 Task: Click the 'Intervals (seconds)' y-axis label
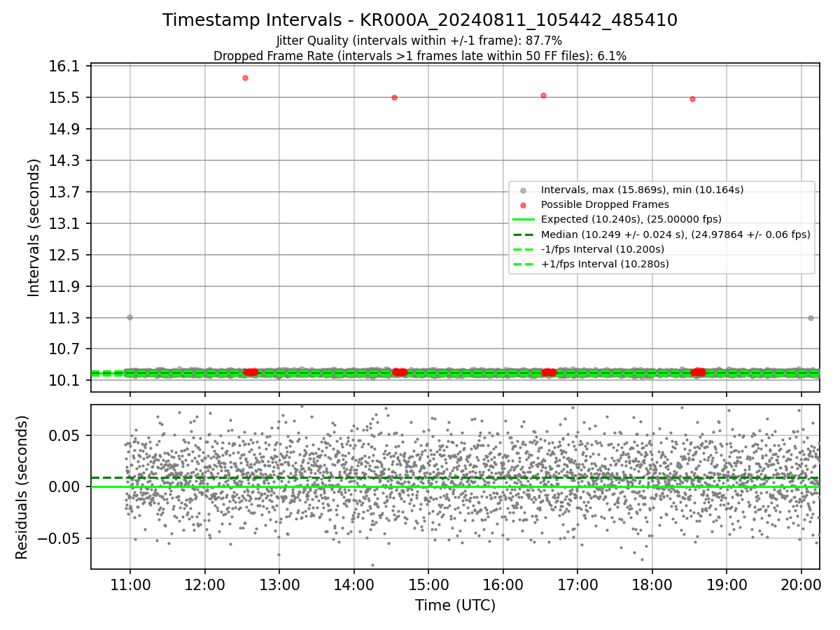34,227
